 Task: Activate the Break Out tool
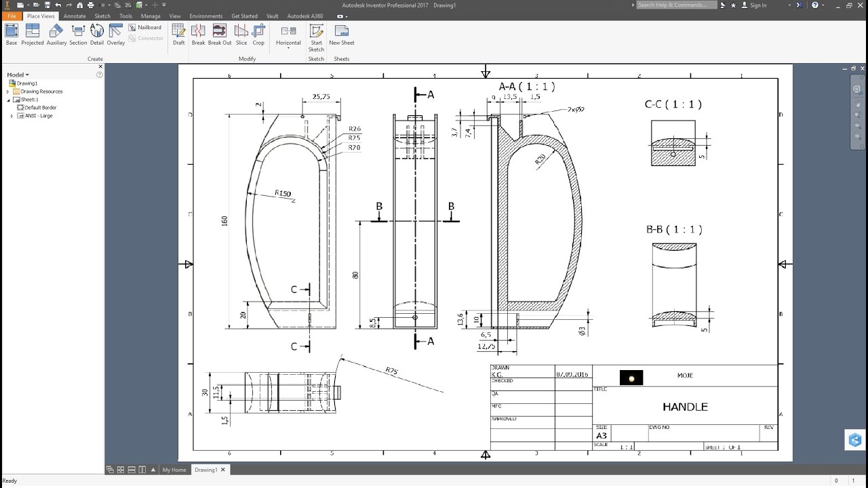pos(219,34)
